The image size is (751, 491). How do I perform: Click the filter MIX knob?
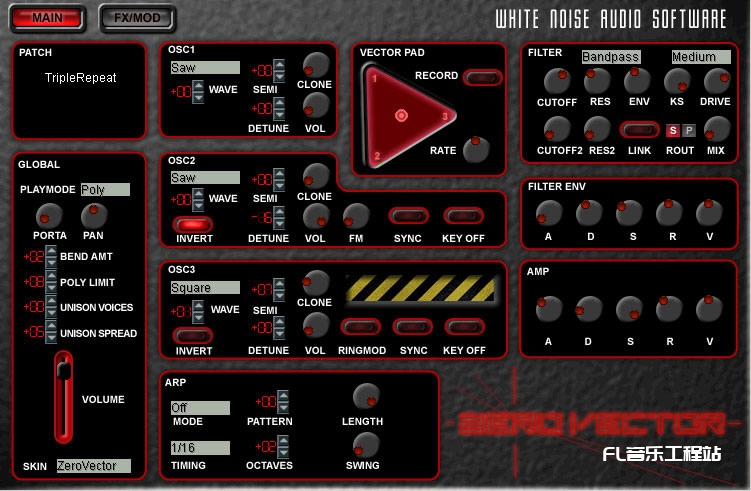[x=717, y=129]
